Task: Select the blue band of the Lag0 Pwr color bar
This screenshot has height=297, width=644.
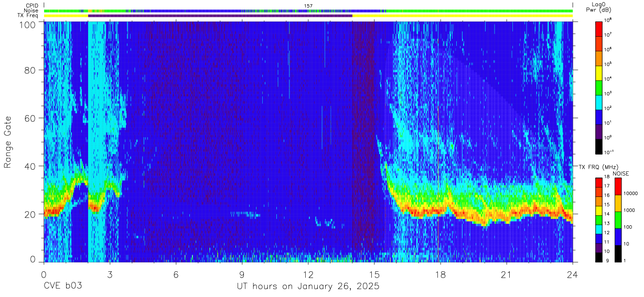Action: [599, 117]
